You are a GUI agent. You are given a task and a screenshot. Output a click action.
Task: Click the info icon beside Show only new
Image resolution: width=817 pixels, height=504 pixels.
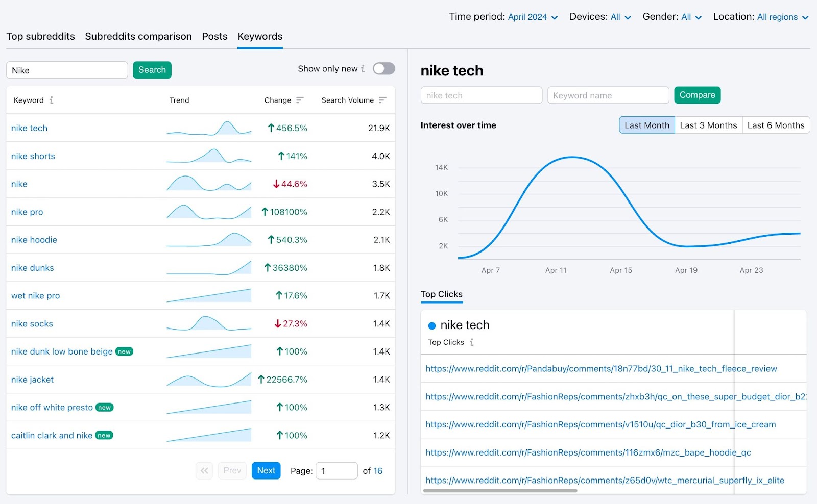point(363,68)
